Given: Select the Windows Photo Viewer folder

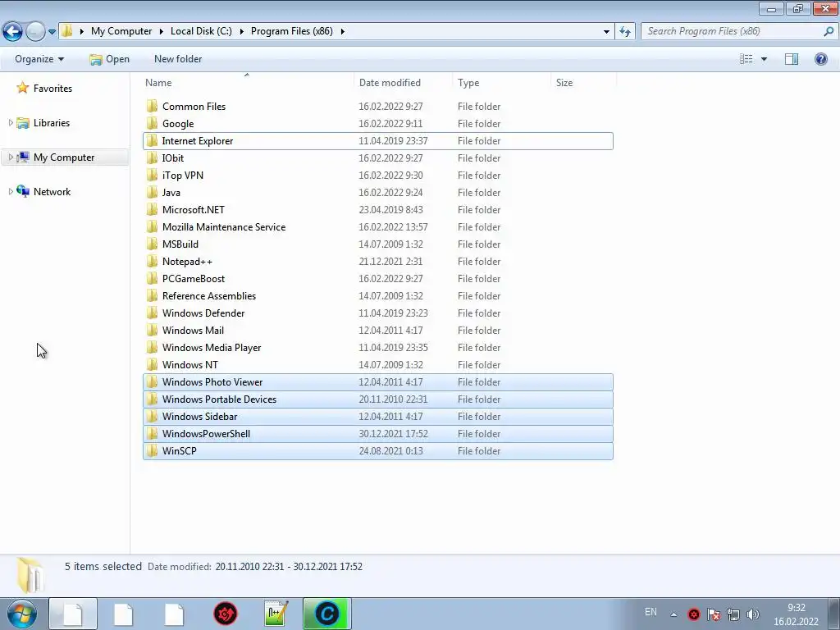Looking at the screenshot, I should pos(377,382).
